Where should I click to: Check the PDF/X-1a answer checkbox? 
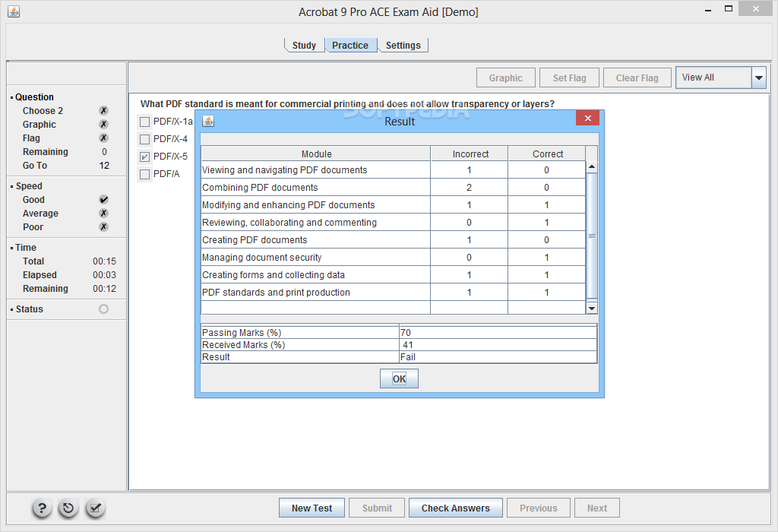click(144, 122)
